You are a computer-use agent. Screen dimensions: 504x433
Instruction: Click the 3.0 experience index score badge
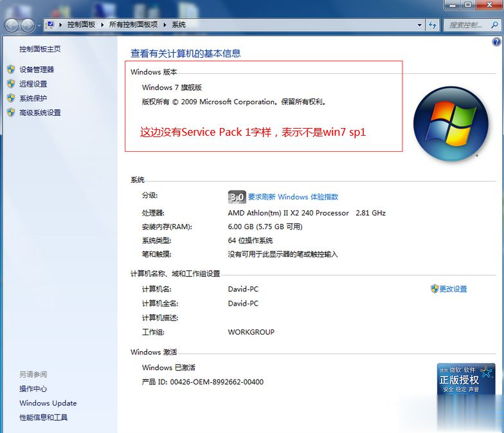pyautogui.click(x=237, y=197)
